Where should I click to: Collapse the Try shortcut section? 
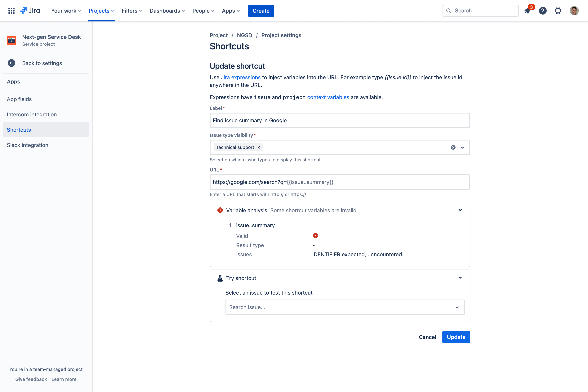point(460,278)
